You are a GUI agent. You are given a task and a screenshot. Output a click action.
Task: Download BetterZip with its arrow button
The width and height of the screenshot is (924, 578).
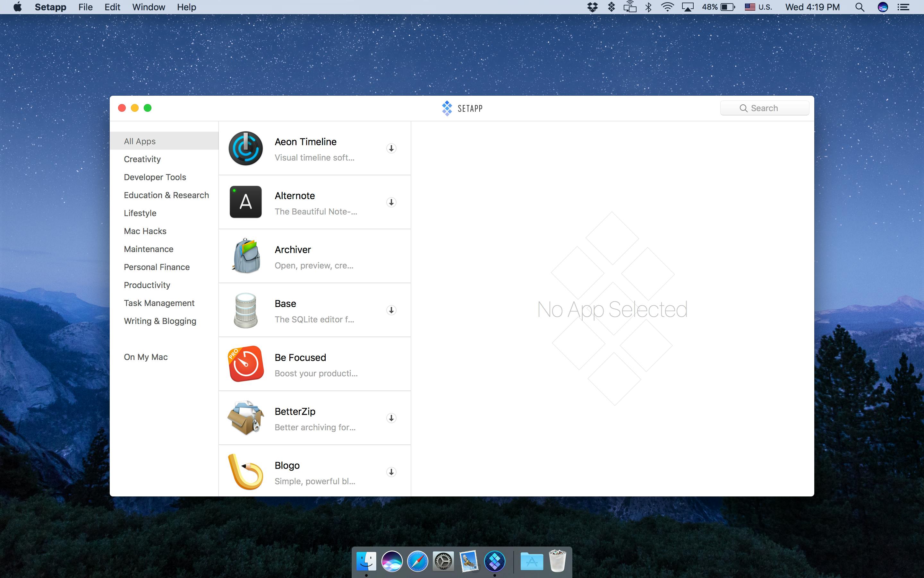click(391, 418)
